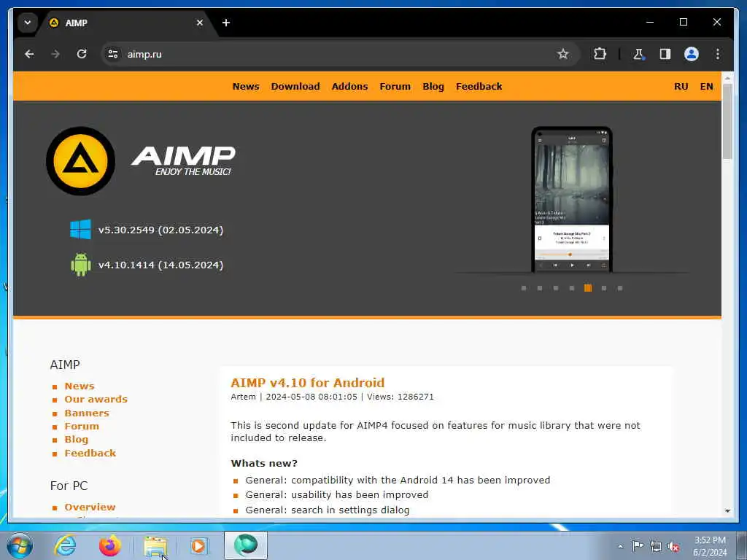Open Windows Media Player in taskbar
This screenshot has height=560, width=747.
click(198, 545)
